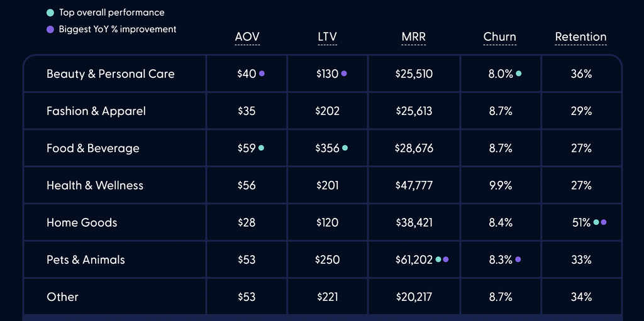Select the Churn column header
This screenshot has height=321, width=644.
coord(500,37)
